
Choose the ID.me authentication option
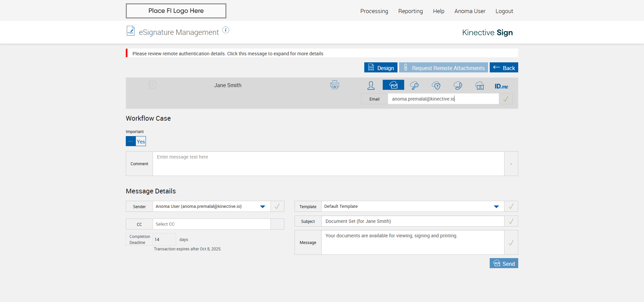(501, 86)
